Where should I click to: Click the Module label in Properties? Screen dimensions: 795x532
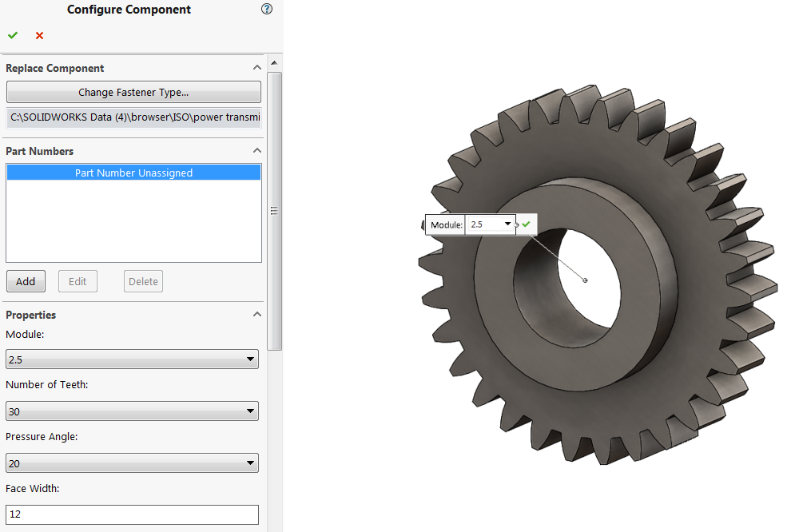tap(25, 335)
